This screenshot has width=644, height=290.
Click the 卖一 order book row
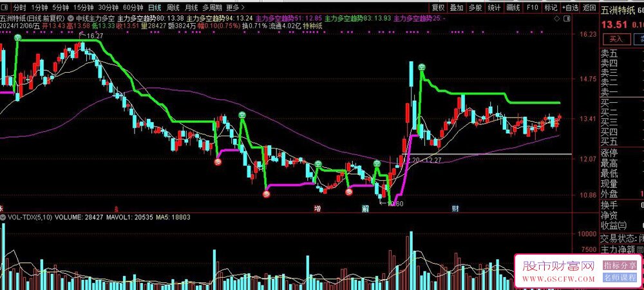coord(622,93)
